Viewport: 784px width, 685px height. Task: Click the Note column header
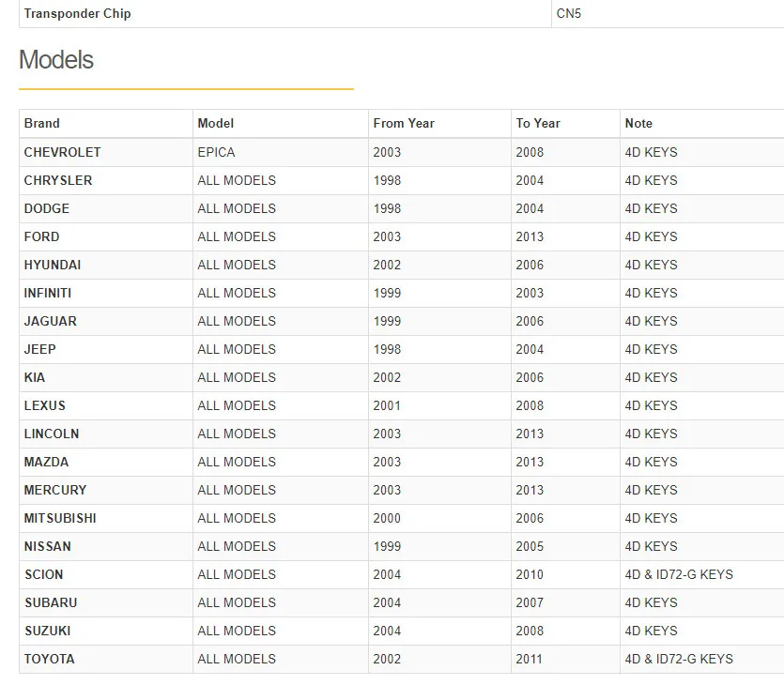pos(638,123)
